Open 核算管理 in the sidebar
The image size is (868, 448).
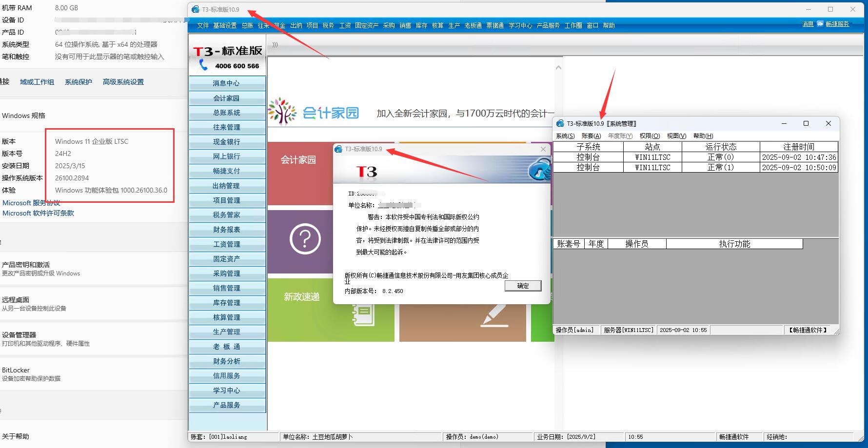(227, 317)
